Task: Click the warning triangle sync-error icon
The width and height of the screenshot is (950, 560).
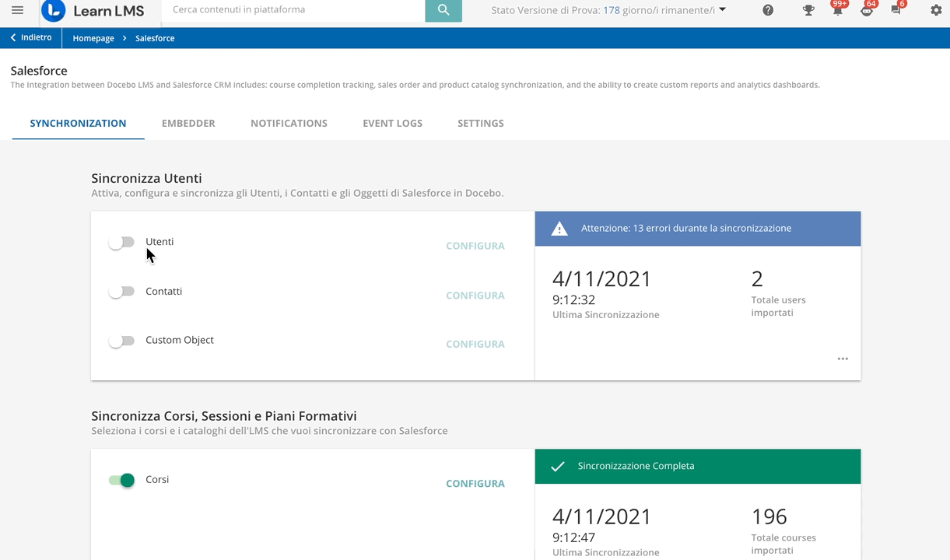Action: point(559,229)
